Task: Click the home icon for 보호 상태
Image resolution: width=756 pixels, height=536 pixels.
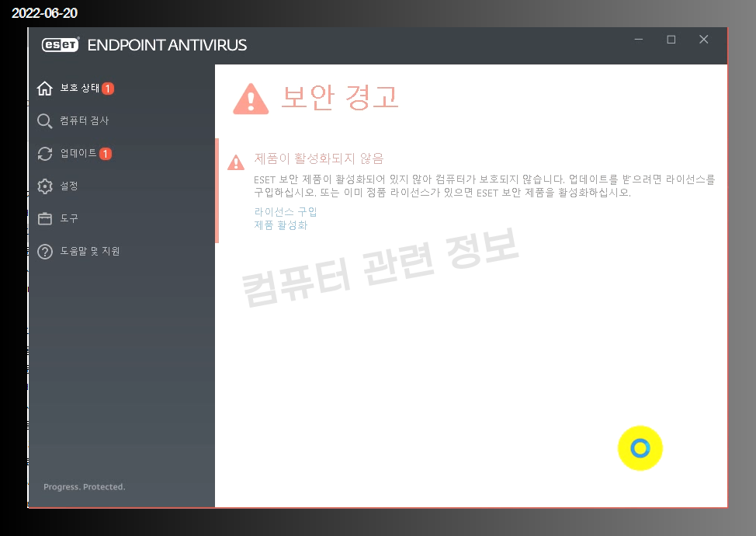Action: point(45,89)
